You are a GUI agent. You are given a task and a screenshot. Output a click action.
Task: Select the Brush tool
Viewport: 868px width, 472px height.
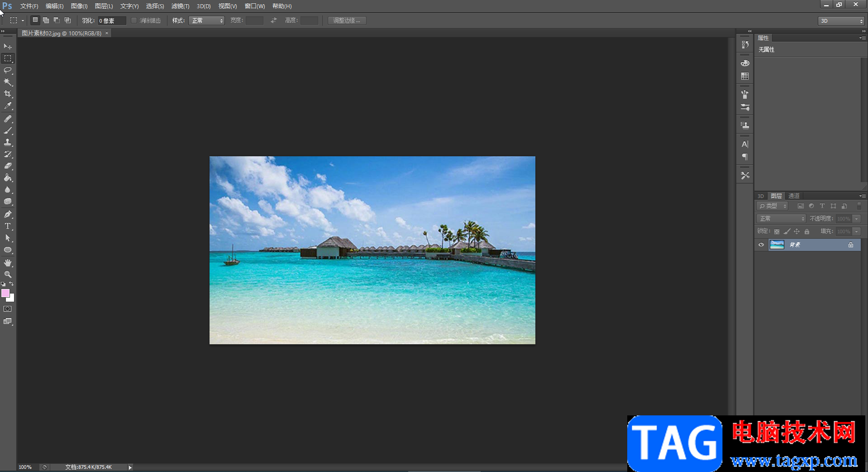pyautogui.click(x=8, y=130)
